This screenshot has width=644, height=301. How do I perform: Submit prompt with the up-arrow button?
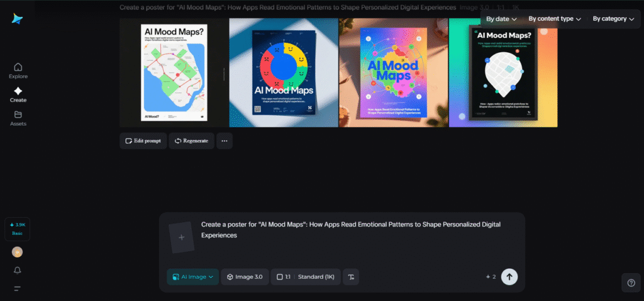click(509, 276)
